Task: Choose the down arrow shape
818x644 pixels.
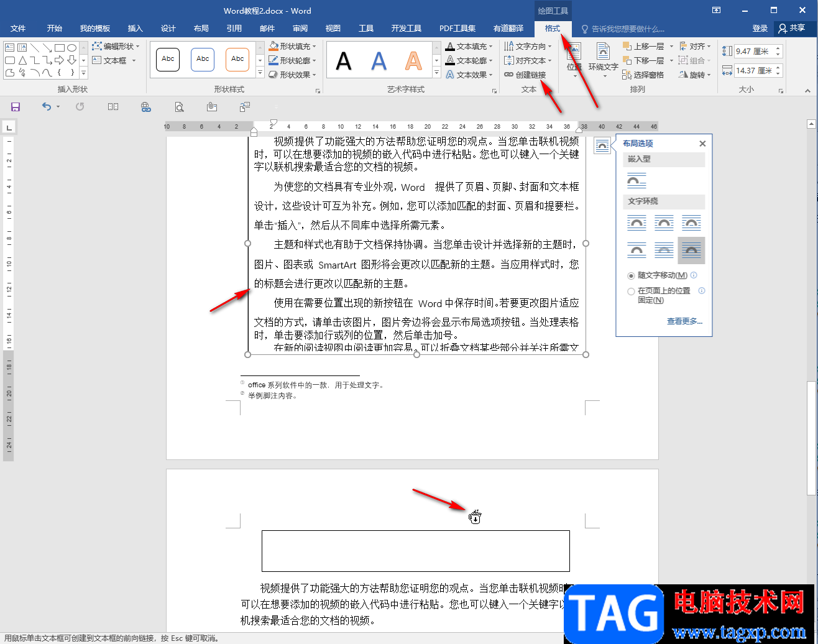Action: click(x=71, y=60)
